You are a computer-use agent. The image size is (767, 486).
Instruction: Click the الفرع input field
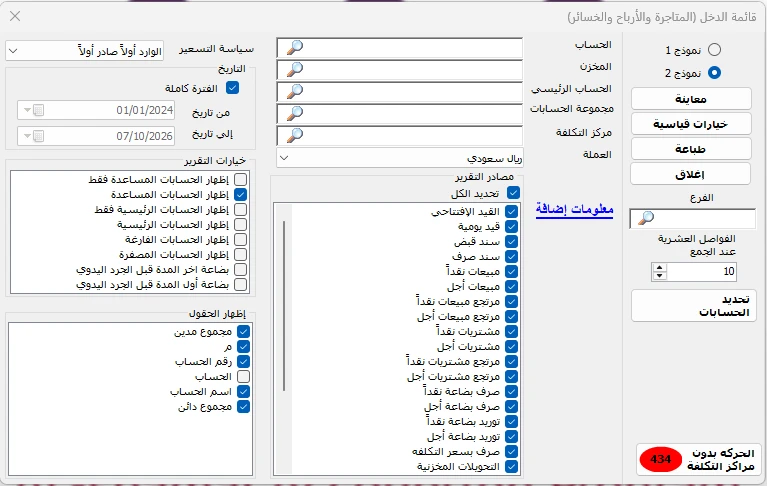[x=693, y=219]
